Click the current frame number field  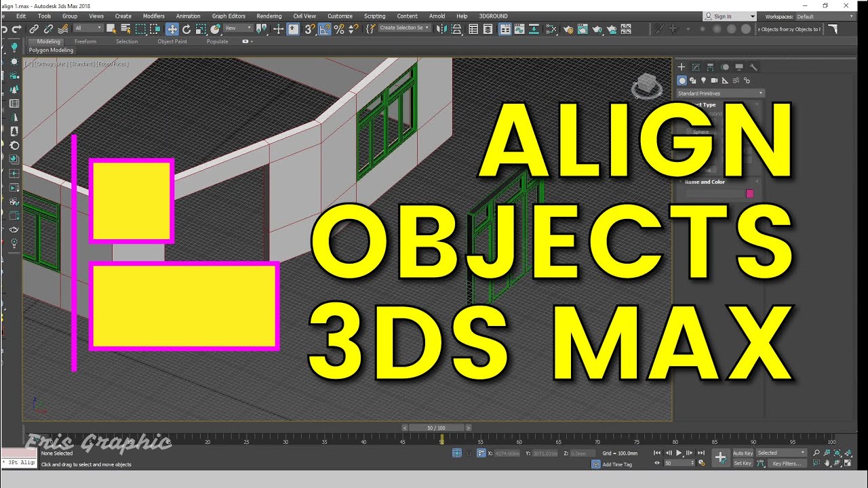click(x=679, y=463)
